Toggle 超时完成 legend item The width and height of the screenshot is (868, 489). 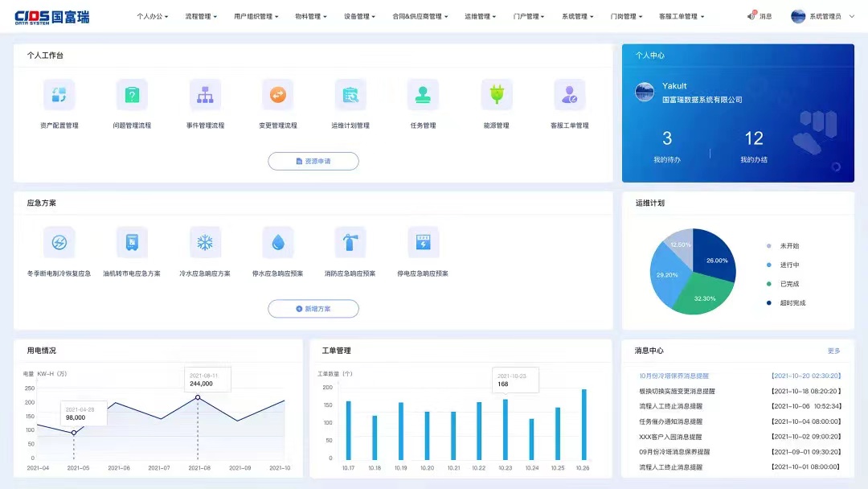(x=786, y=303)
